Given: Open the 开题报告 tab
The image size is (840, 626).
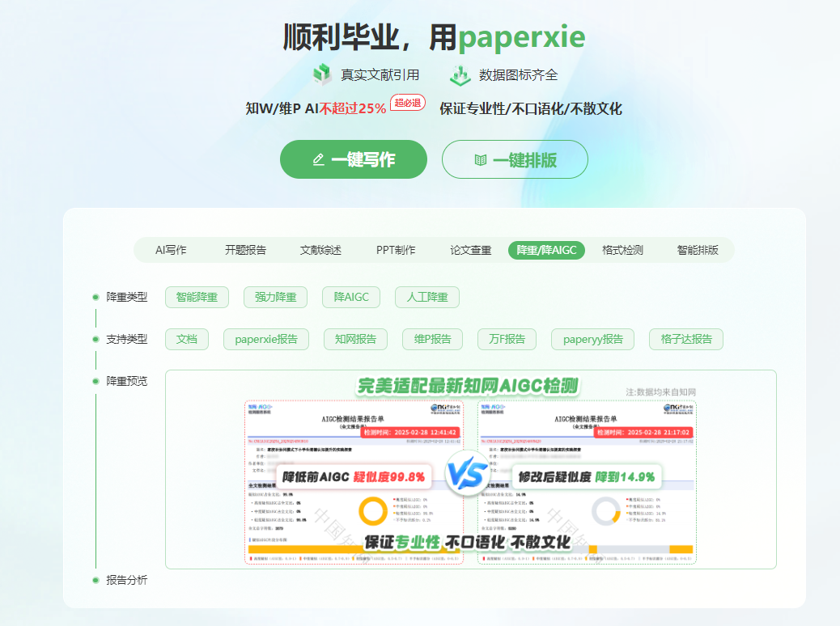Looking at the screenshot, I should (x=245, y=250).
